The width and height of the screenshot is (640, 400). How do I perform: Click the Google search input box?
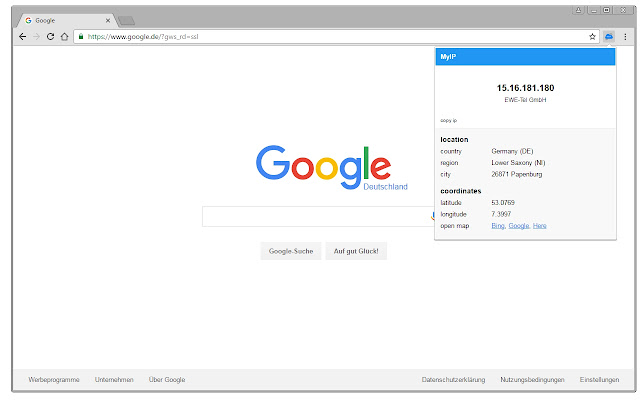[x=316, y=216]
